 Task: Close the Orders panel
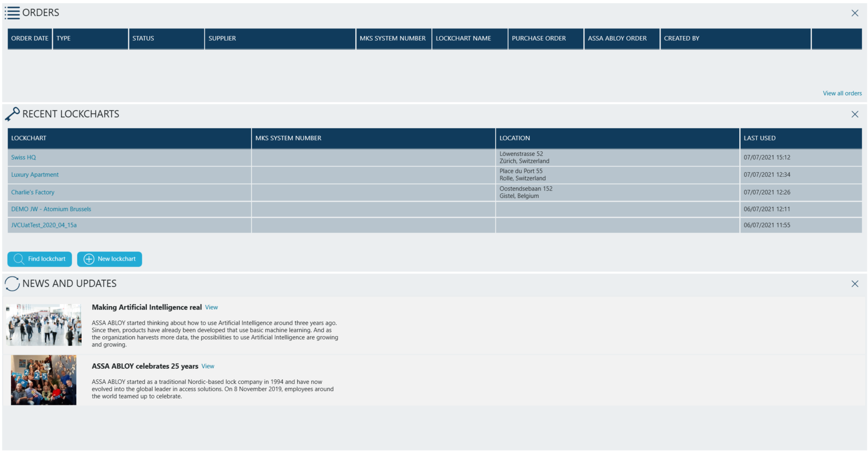[854, 13]
